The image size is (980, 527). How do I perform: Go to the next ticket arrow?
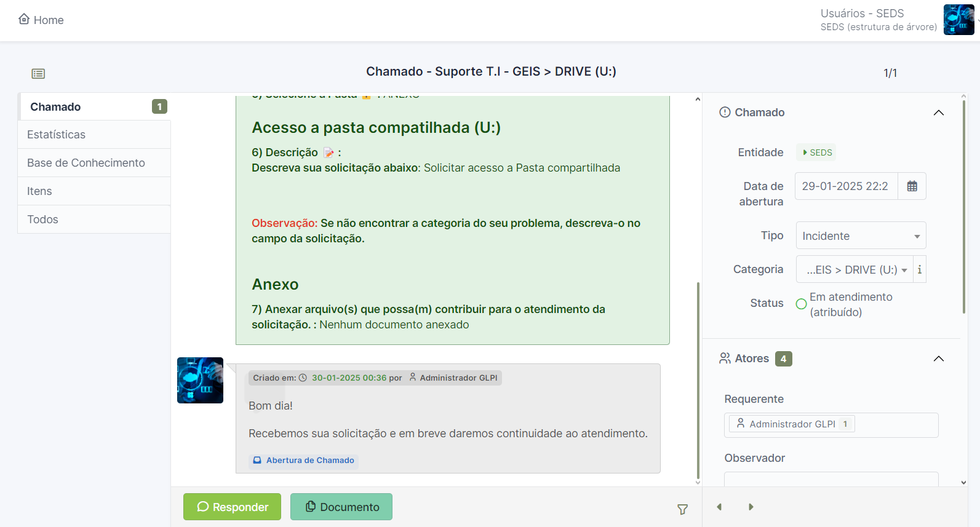[751, 507]
